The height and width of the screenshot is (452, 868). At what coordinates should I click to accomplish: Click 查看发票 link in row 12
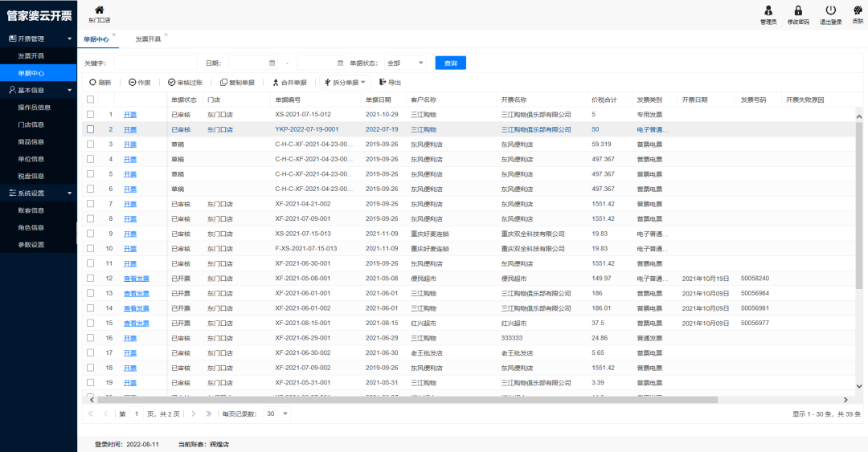click(136, 279)
